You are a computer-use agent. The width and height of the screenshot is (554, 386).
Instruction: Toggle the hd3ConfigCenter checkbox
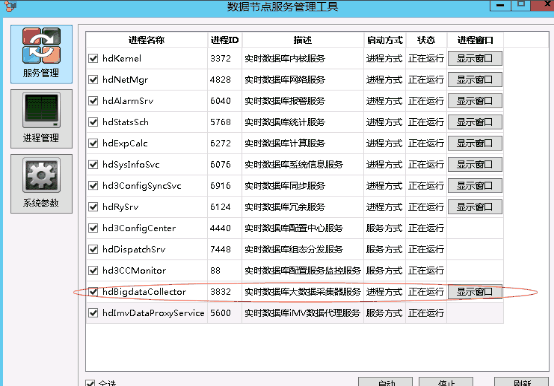(x=93, y=228)
